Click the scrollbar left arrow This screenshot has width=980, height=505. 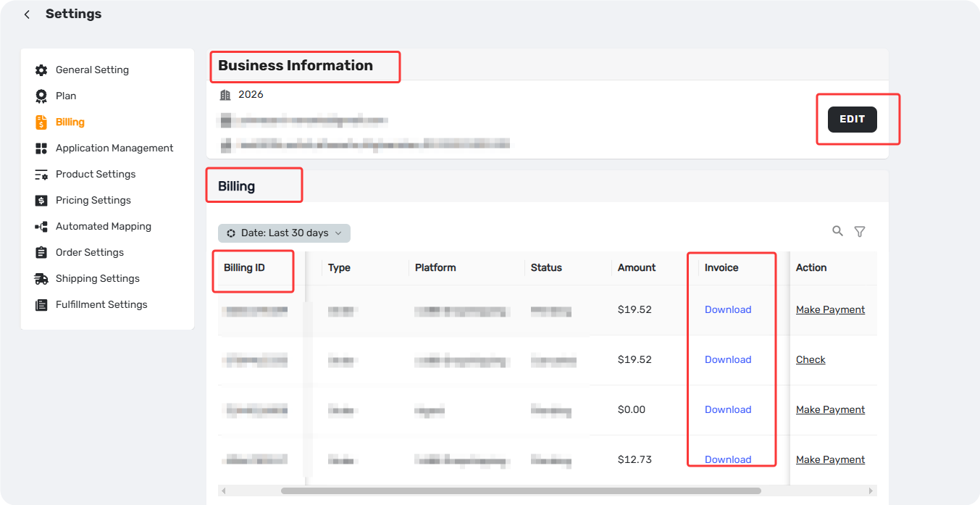223,491
